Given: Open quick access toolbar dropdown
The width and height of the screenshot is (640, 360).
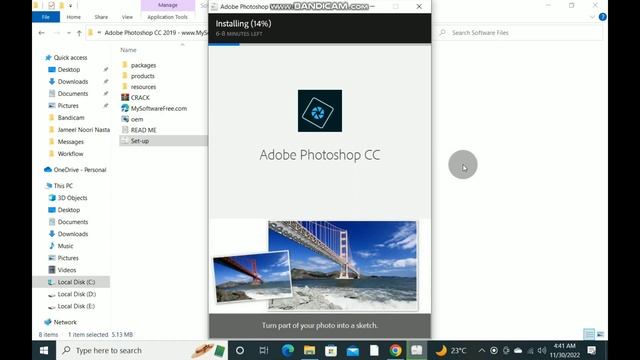Looking at the screenshot, I should pyautogui.click(x=70, y=6).
